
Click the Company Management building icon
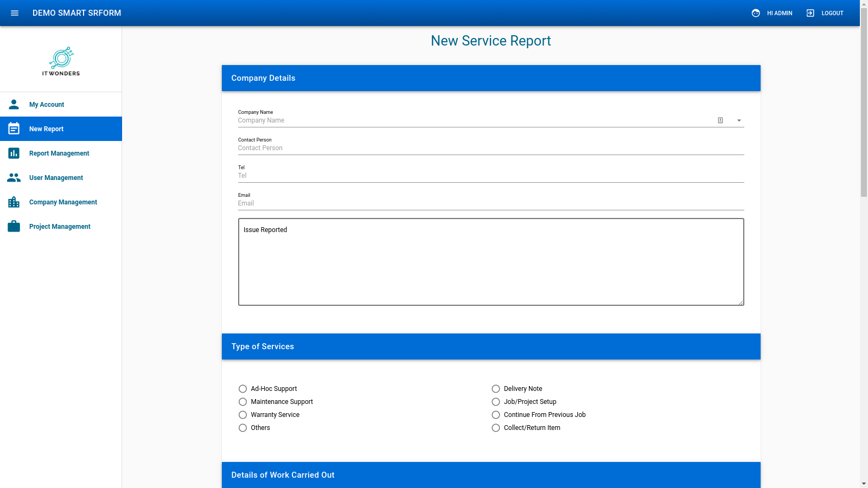pyautogui.click(x=14, y=202)
